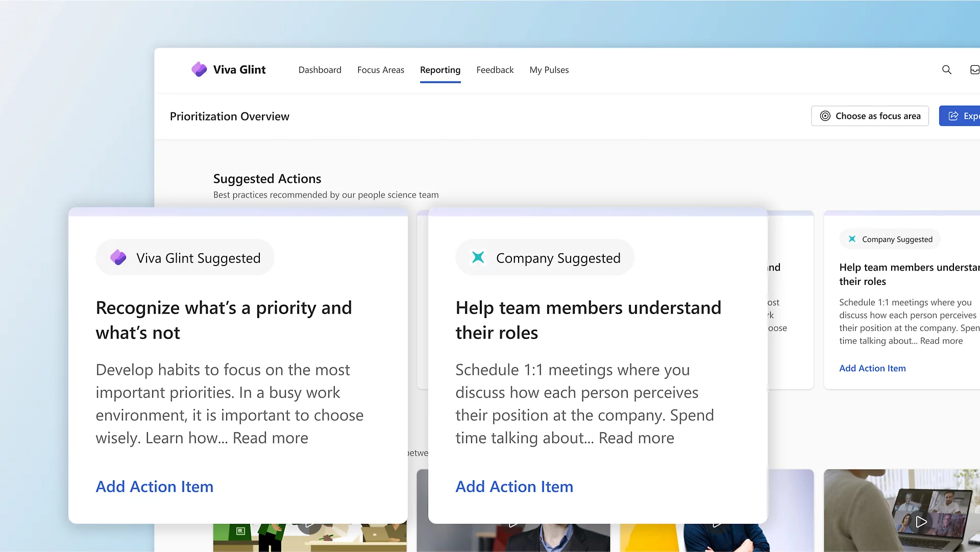Image resolution: width=980 pixels, height=552 pixels.
Task: Click Add Action Item on first card
Action: 154,486
